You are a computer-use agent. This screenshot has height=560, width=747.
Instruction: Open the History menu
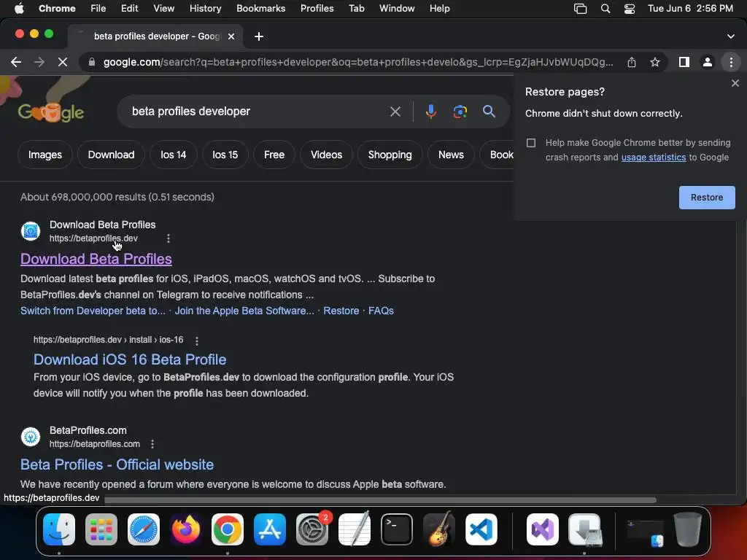205,8
